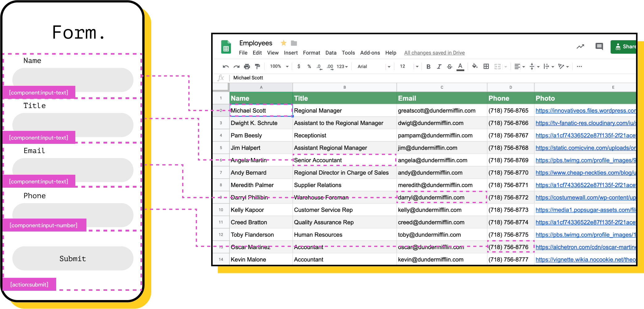644x309 pixels.
Task: Star the Employees spreadsheet
Action: [x=283, y=43]
